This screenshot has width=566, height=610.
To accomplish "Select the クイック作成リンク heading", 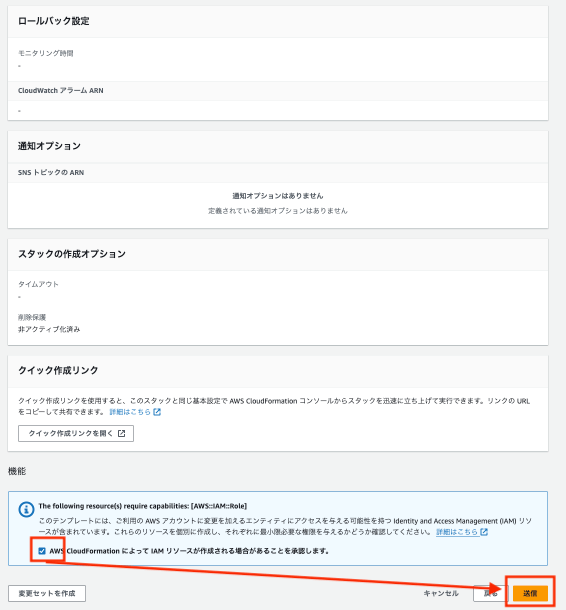I will (58, 370).
